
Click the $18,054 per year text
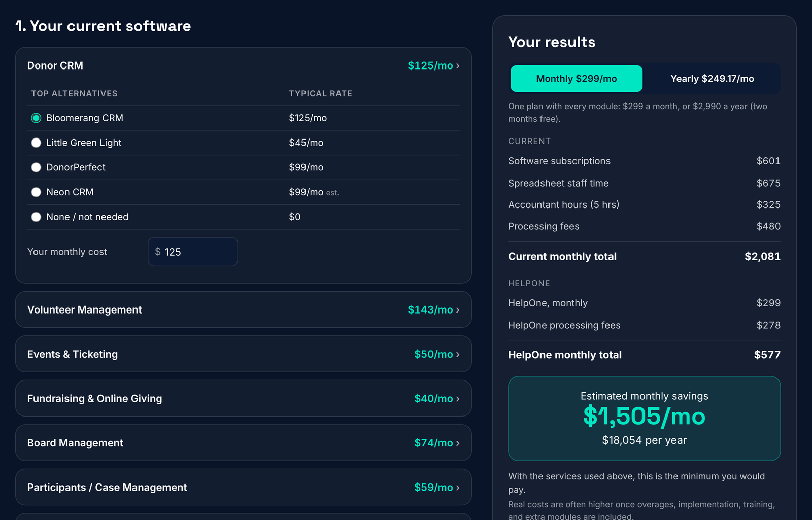(x=645, y=440)
